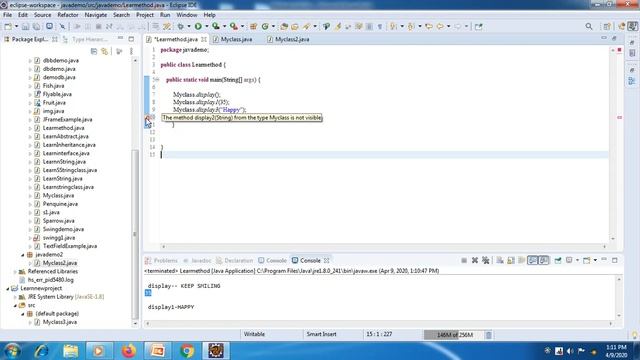640x360 pixels.
Task: Click the Pin Editor icon in toolbar
Action: pyautogui.click(x=479, y=26)
